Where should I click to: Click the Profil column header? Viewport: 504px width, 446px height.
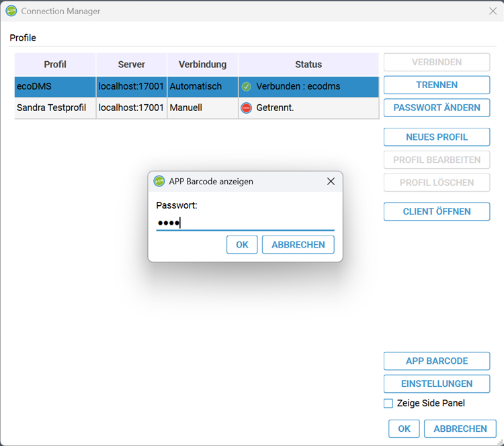pyautogui.click(x=55, y=65)
